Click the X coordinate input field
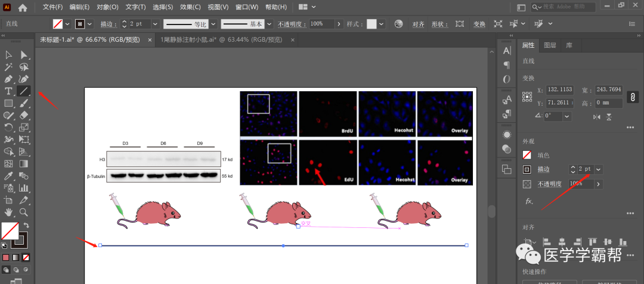Screen dimensions: 644x284 click(x=559, y=89)
